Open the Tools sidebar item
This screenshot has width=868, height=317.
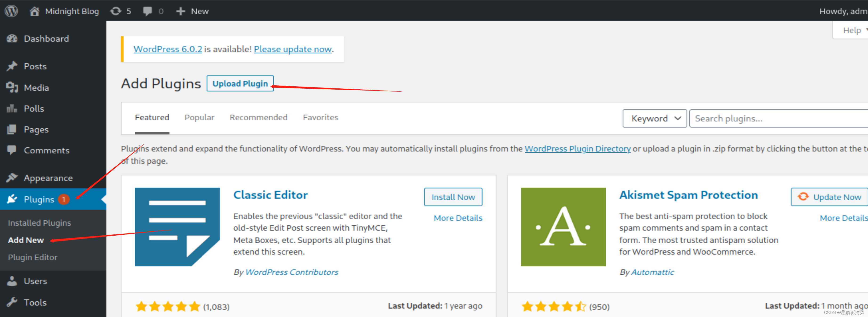[x=35, y=302]
